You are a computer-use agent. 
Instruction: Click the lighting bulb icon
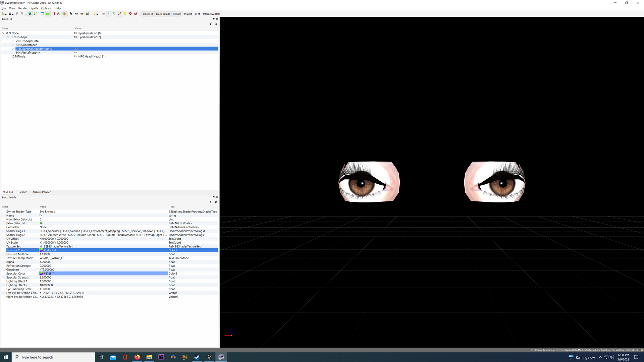95,14
